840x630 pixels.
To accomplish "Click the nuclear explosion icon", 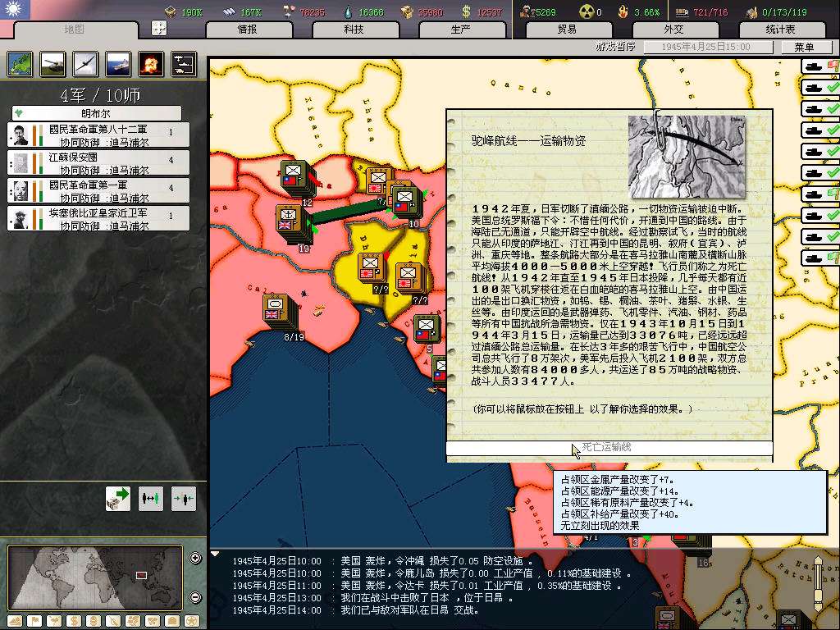I will (x=151, y=63).
